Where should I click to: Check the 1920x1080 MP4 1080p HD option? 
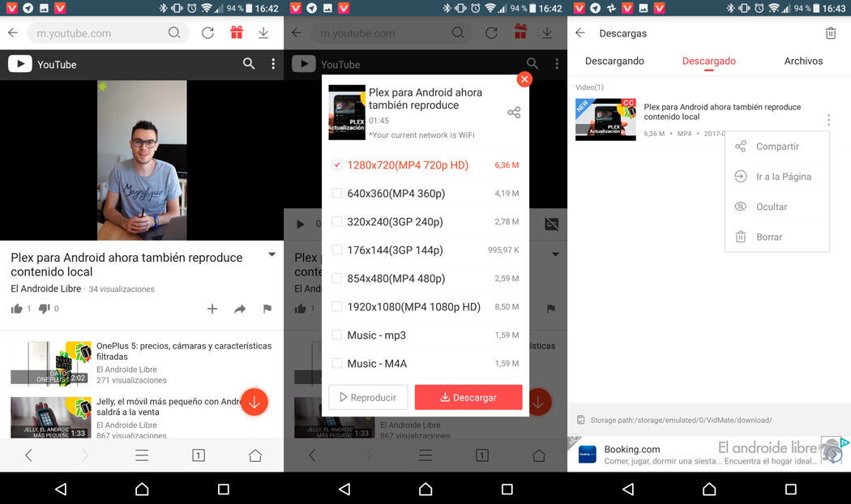[x=337, y=306]
